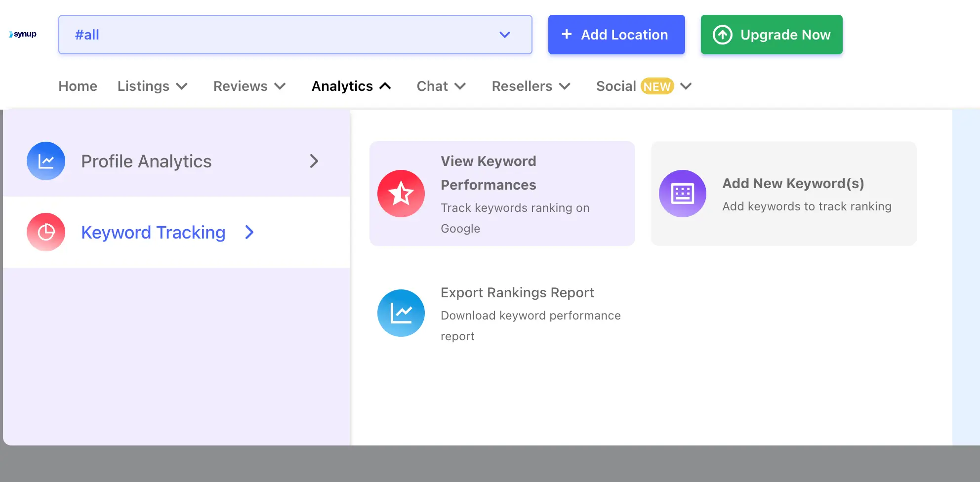Expand the Reviews dropdown menu
The width and height of the screenshot is (980, 482).
[x=249, y=86]
